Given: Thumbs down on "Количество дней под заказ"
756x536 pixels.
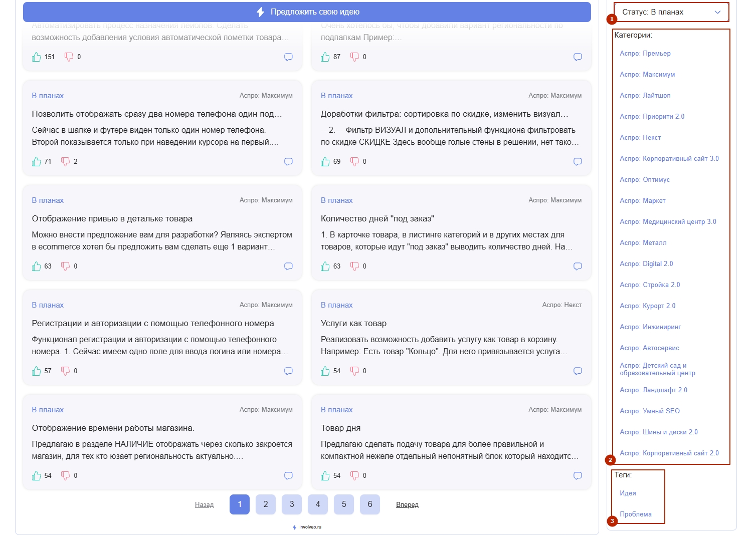Looking at the screenshot, I should click(x=354, y=266).
